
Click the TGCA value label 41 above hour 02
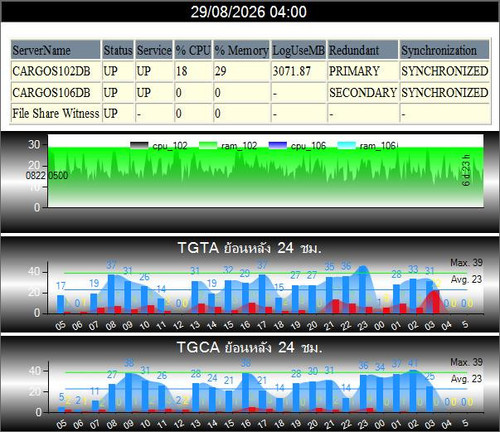(x=413, y=363)
